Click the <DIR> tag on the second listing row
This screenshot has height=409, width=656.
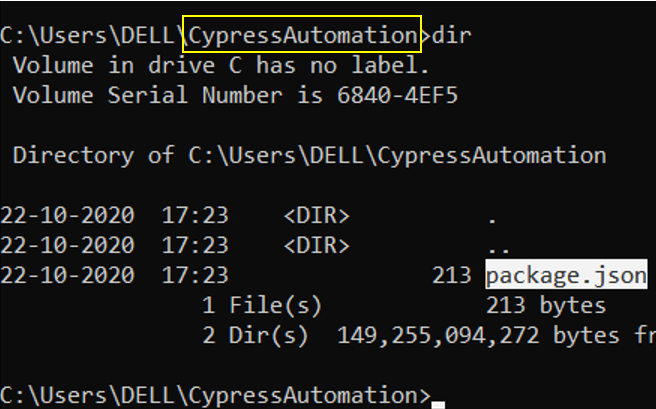coord(317,245)
